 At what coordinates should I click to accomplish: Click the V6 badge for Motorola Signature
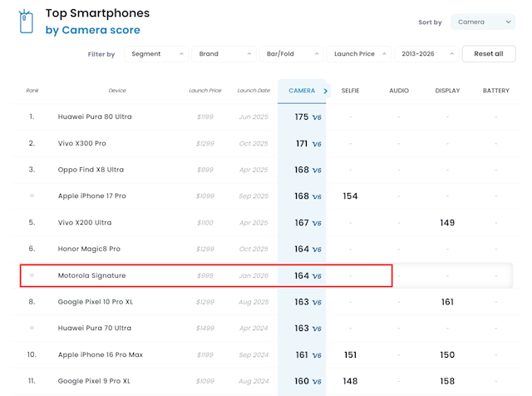[x=316, y=276]
